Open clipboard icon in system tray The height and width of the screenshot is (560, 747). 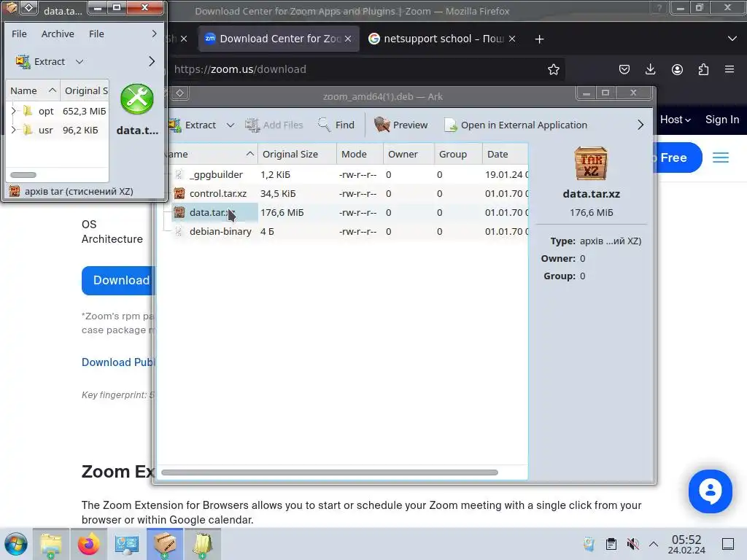click(x=611, y=544)
